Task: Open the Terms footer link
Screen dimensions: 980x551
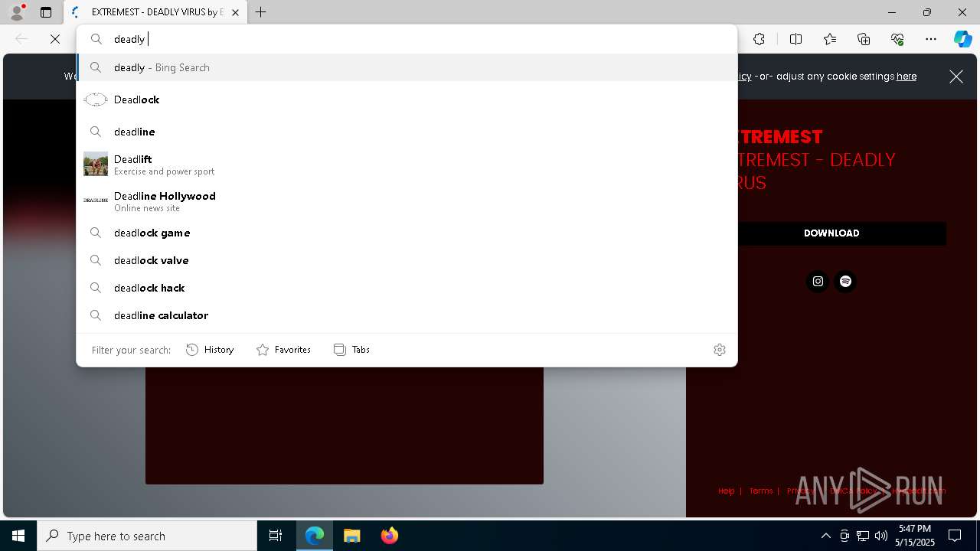Action: [x=761, y=491]
